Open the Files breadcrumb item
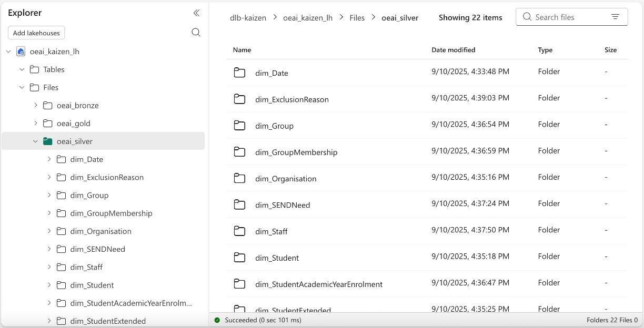Viewport: 644px width, 328px height. (x=357, y=17)
